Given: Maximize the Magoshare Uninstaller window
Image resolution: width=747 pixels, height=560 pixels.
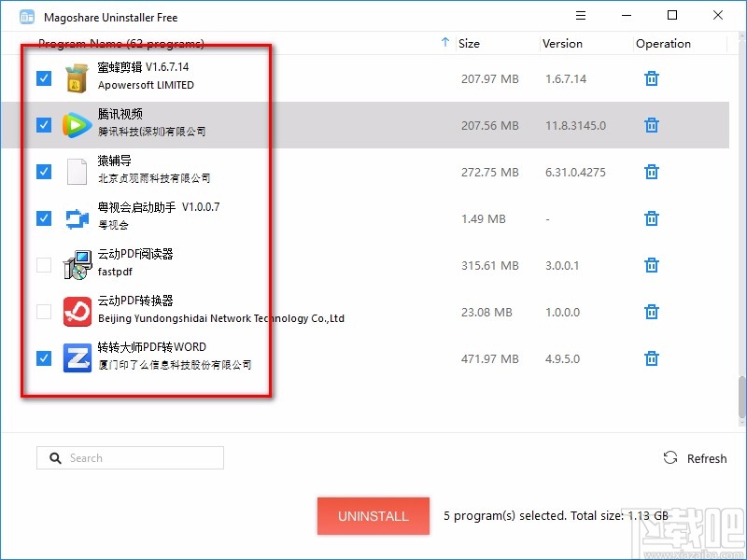Looking at the screenshot, I should coord(671,15).
